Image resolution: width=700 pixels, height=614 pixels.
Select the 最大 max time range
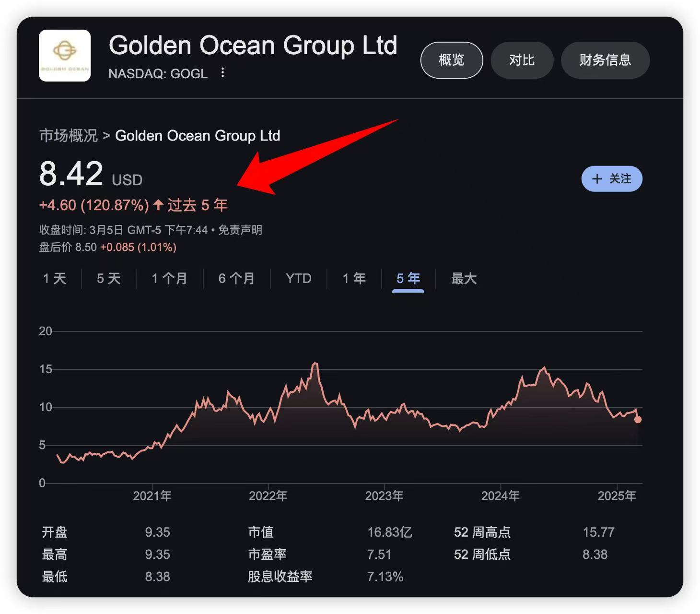[x=464, y=278]
